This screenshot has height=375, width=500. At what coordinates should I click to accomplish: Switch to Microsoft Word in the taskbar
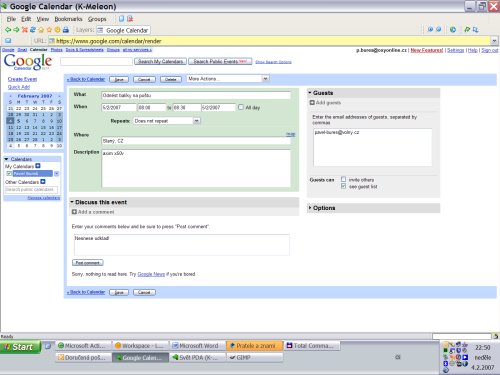(198, 346)
